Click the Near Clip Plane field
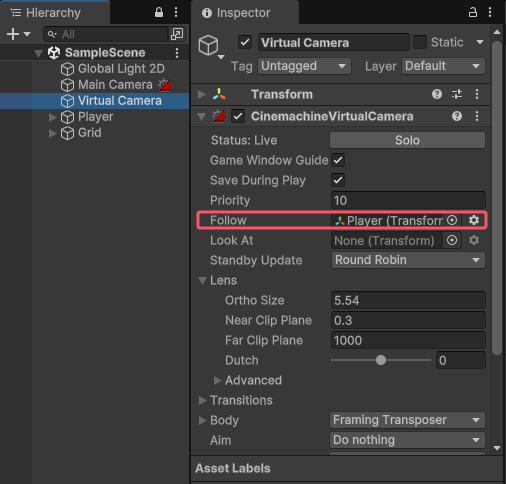 (408, 320)
